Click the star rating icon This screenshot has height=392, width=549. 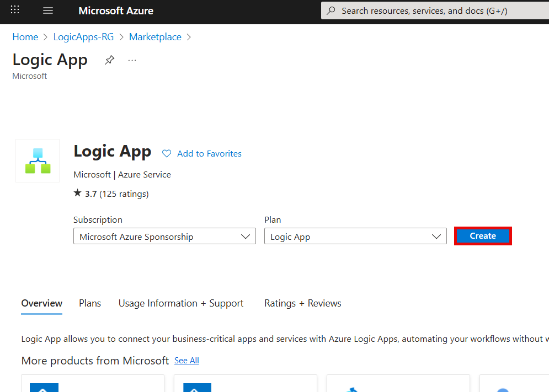point(77,193)
